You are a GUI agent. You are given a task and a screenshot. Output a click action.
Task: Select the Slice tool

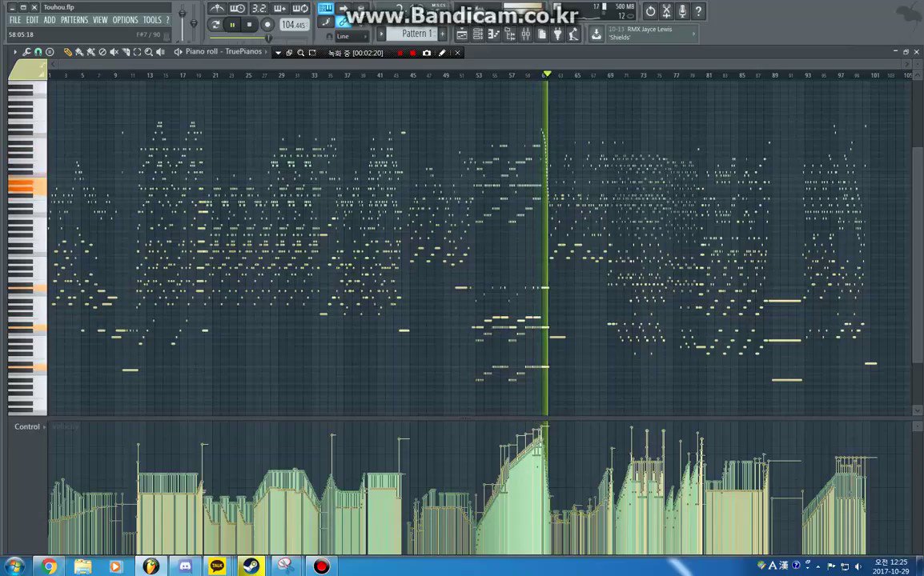click(x=126, y=53)
